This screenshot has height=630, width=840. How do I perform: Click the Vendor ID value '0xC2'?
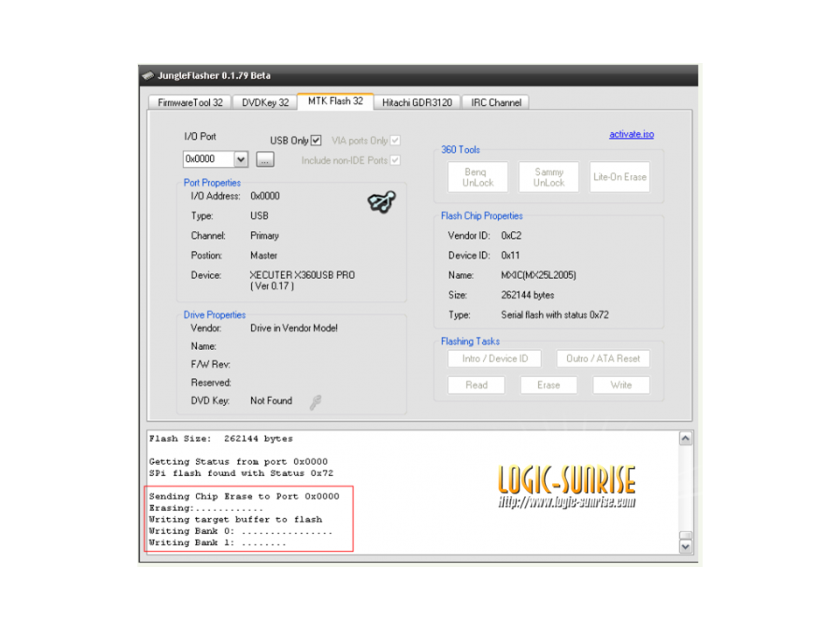click(x=511, y=235)
